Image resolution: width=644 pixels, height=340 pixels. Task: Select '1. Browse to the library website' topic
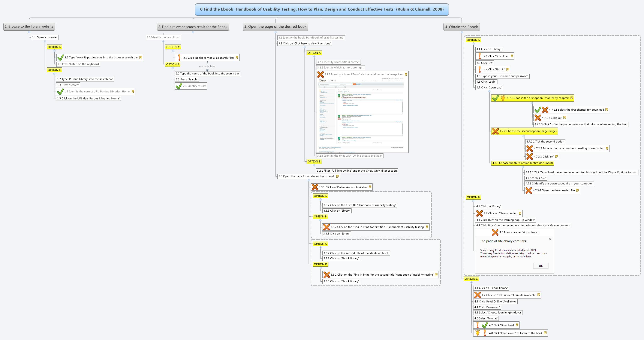[29, 27]
